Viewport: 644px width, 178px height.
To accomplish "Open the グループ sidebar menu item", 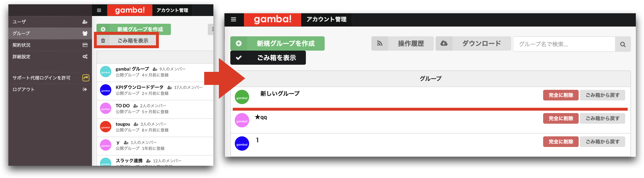I will point(50,33).
